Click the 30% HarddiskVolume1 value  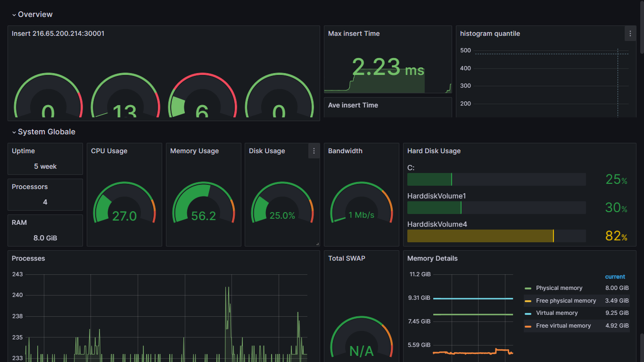(x=616, y=208)
